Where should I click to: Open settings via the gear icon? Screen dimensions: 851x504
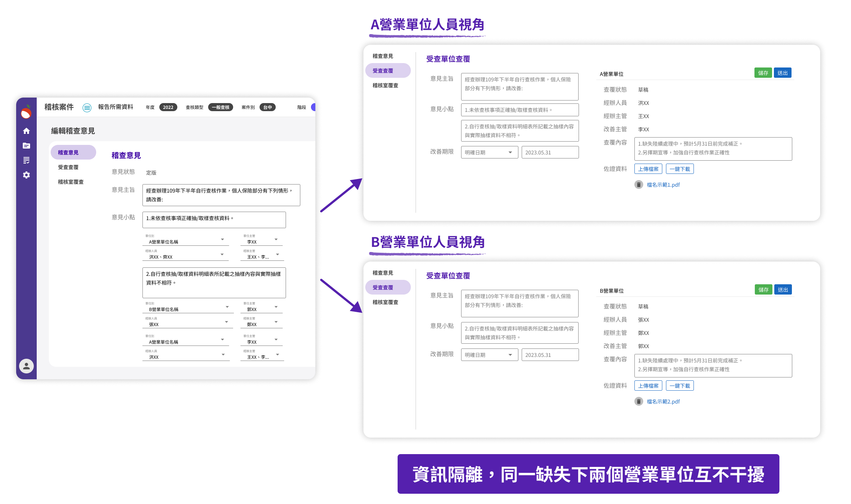tap(26, 175)
